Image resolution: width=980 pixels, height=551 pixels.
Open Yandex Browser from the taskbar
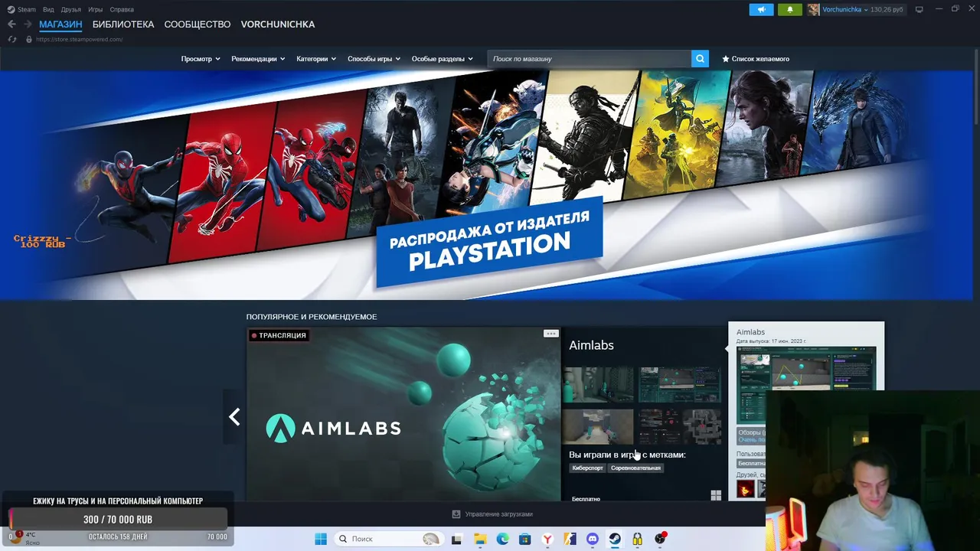point(547,539)
